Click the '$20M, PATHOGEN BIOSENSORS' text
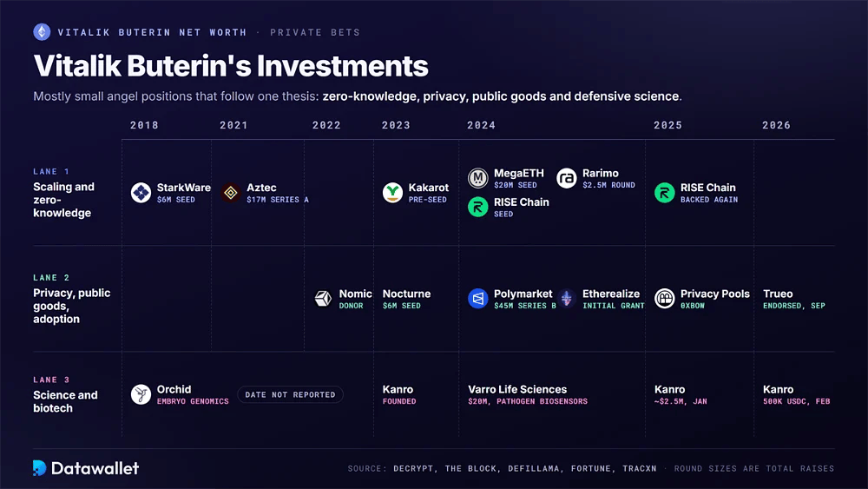Viewport: 868px width, 489px height. tap(528, 401)
